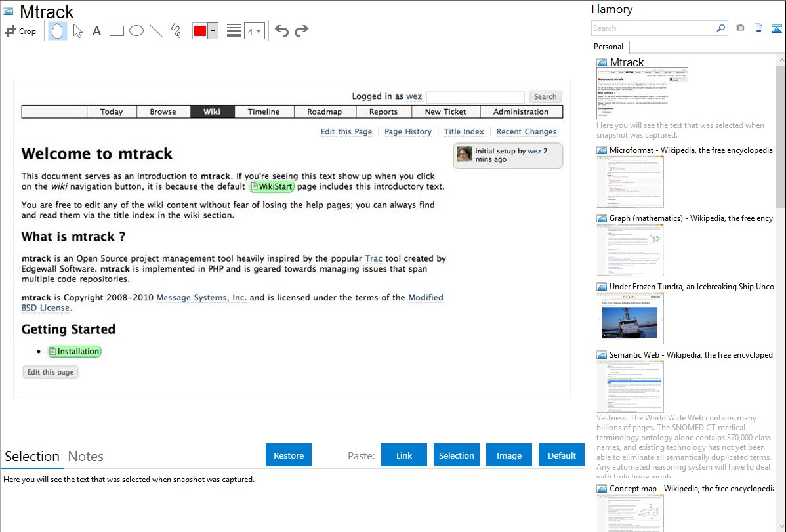This screenshot has height=532, width=786.
Task: Click New Ticket in the Mtrack navigation bar
Action: tap(445, 112)
